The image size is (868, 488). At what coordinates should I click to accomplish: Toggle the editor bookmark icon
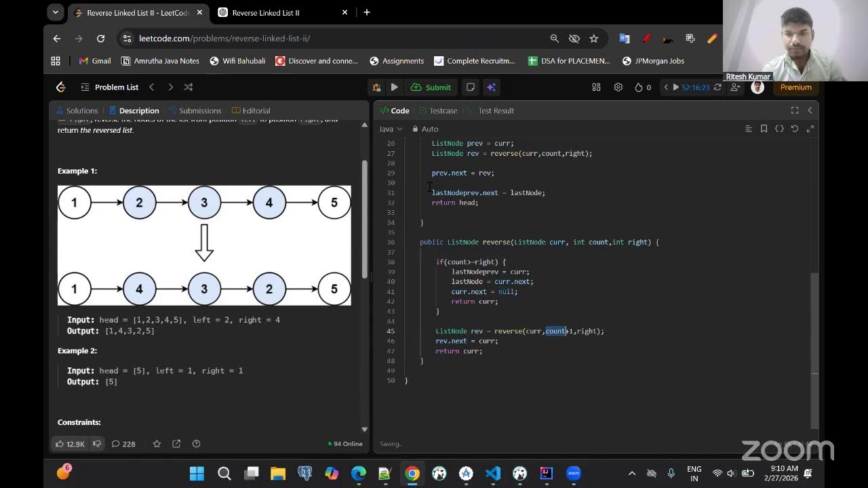coord(764,129)
